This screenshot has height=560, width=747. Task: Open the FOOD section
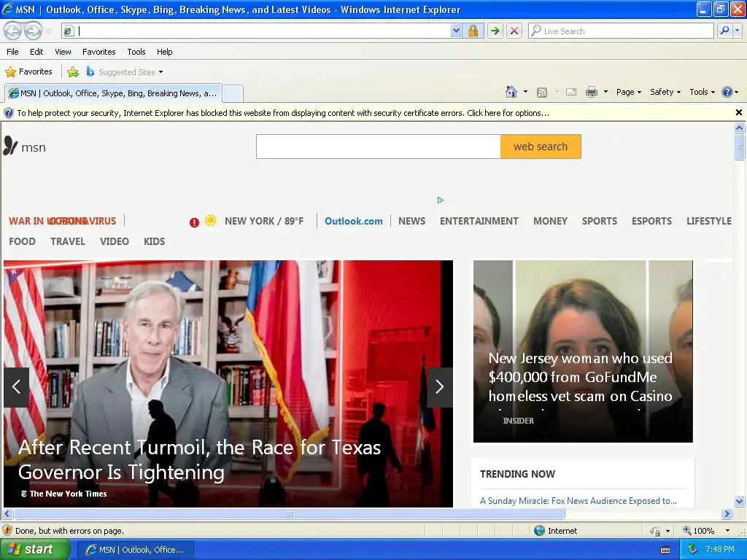pos(23,241)
